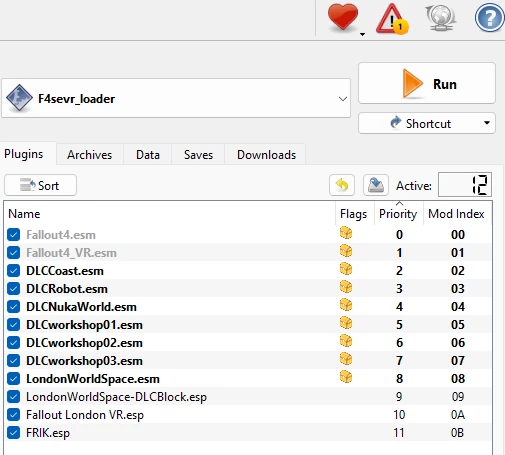Select the DLCCoast.esm plugin name
505x455 pixels.
pos(65,271)
